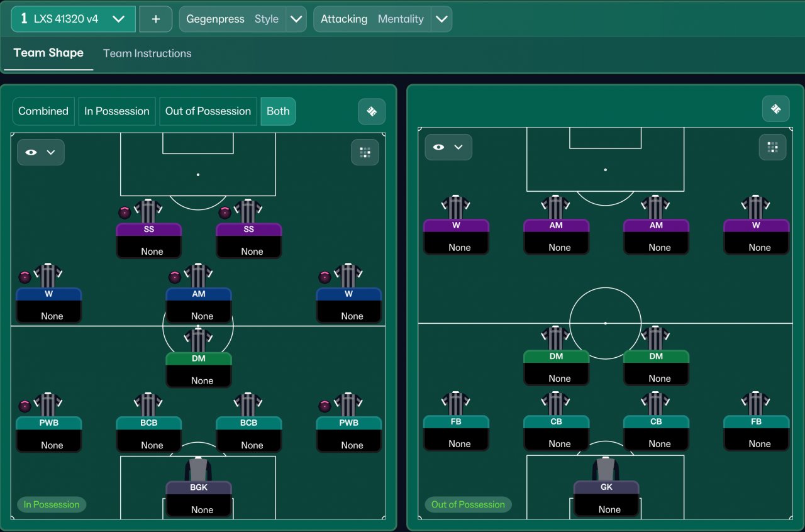Click the pink badge icon beside the left PWB
Image resolution: width=805 pixels, height=532 pixels.
click(x=25, y=406)
